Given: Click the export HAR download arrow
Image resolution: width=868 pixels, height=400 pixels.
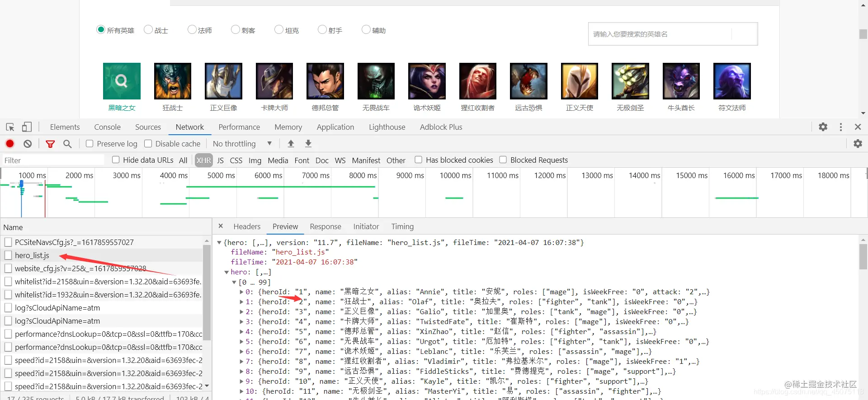Looking at the screenshot, I should (x=308, y=144).
